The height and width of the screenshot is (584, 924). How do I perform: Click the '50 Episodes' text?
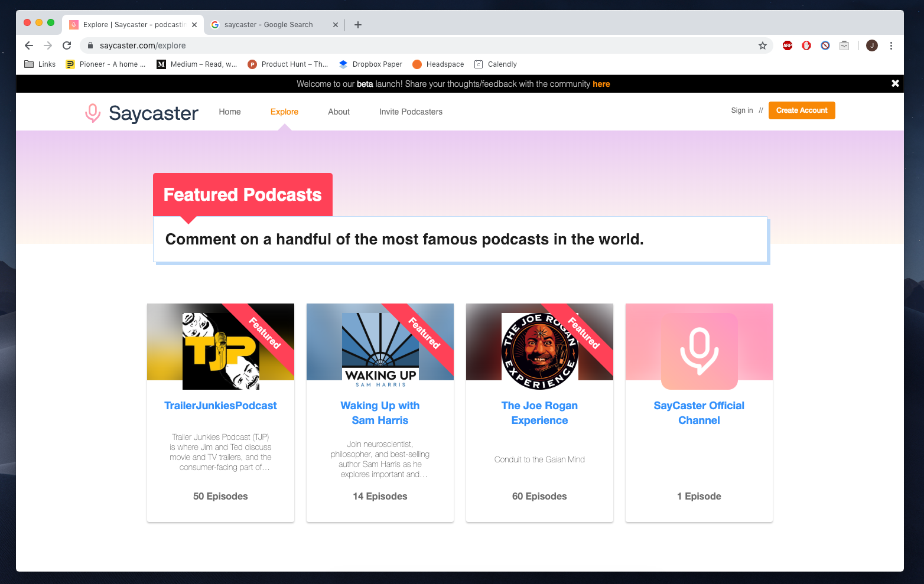(x=220, y=497)
